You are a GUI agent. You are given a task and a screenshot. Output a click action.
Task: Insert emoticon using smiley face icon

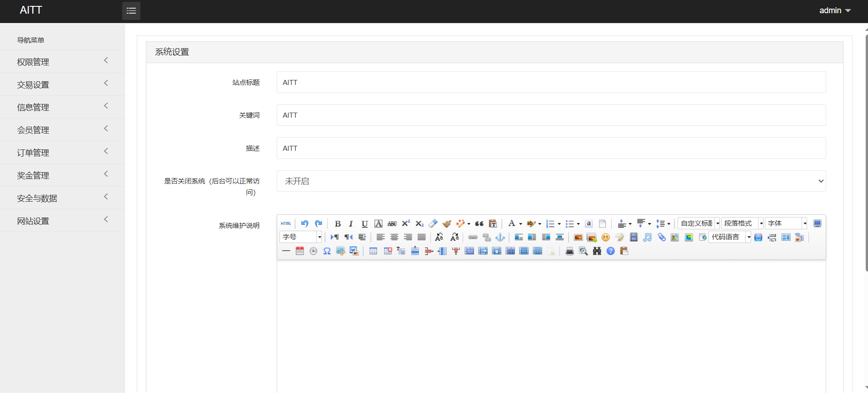pyautogui.click(x=605, y=237)
